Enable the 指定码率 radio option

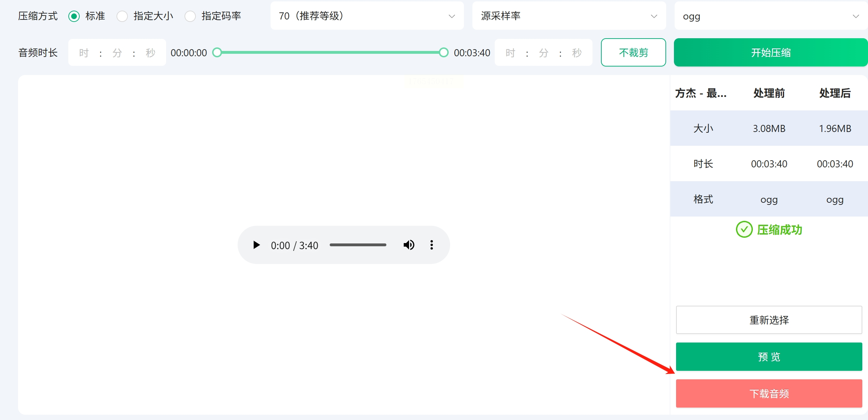pyautogui.click(x=190, y=16)
